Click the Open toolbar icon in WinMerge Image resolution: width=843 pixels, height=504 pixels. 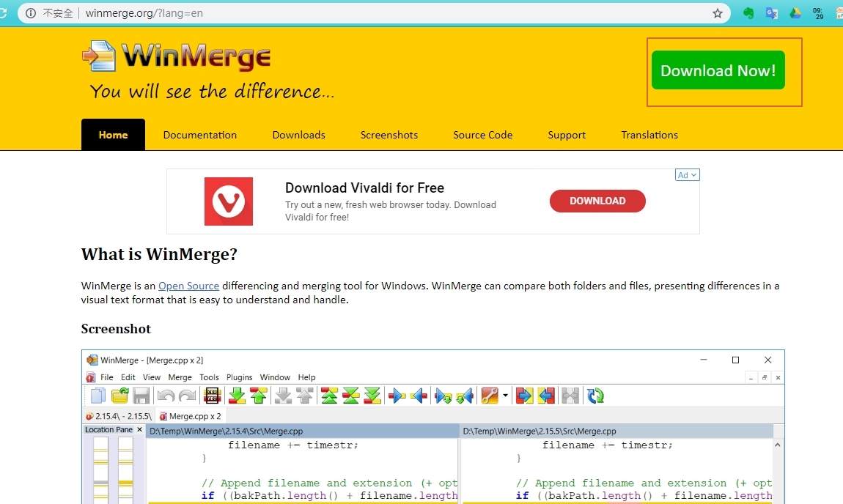(119, 396)
